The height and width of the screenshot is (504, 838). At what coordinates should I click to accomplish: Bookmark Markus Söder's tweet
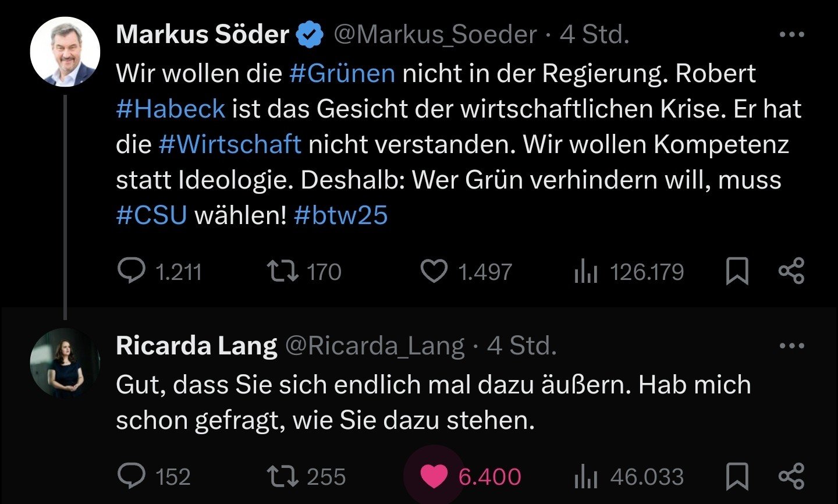[x=737, y=271]
